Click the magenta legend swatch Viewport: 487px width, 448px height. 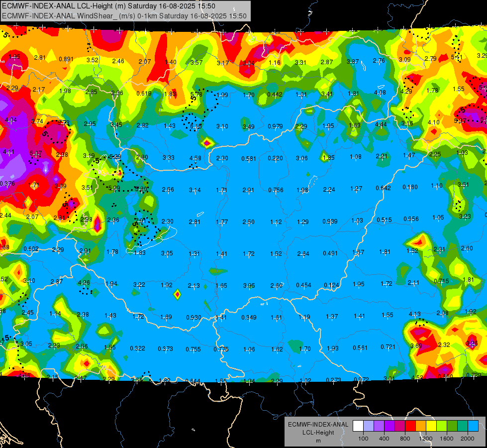[x=400, y=426]
